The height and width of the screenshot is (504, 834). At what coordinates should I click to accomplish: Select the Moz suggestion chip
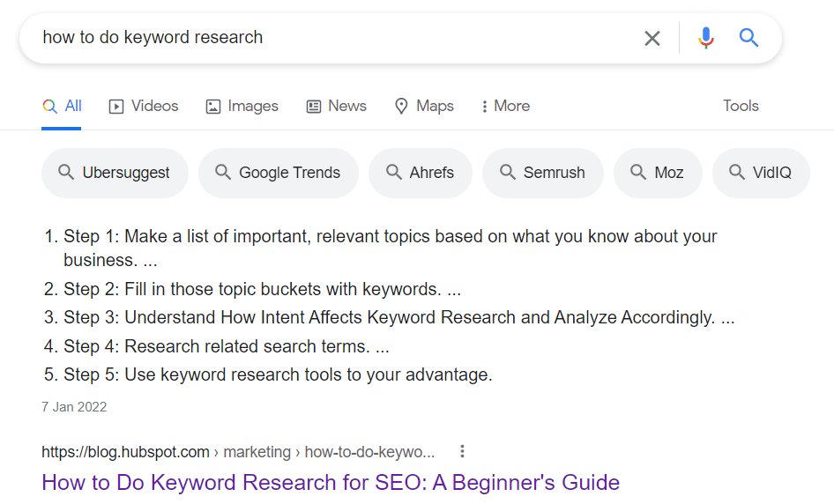(658, 173)
